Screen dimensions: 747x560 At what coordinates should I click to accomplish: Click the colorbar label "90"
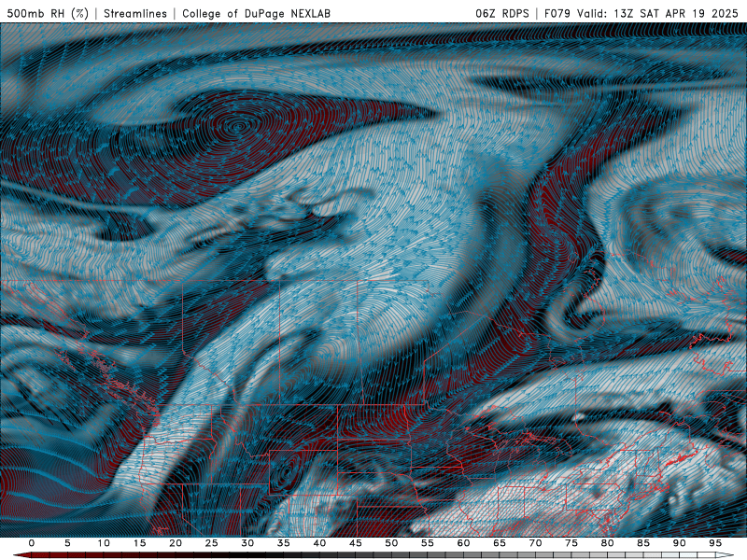(679, 543)
